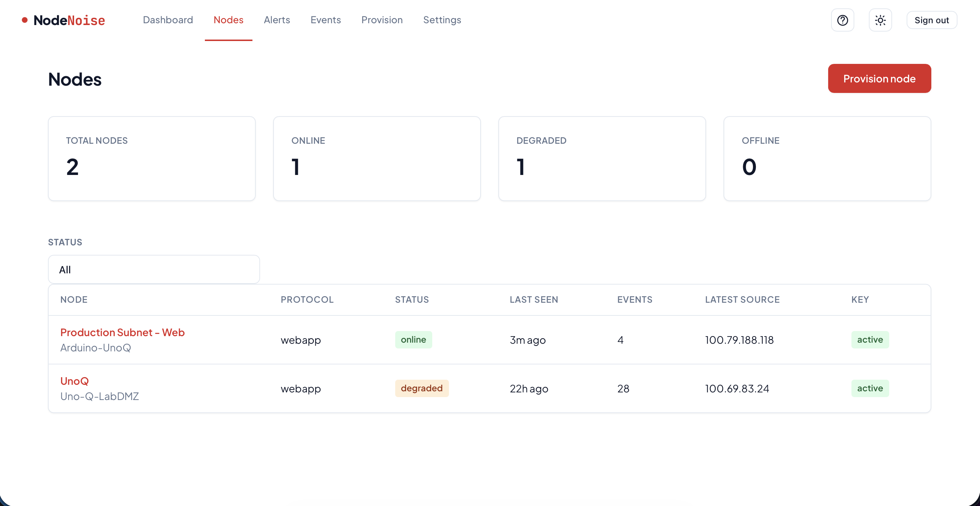
Task: Click the '3m ago' last seen value
Action: pyautogui.click(x=528, y=340)
